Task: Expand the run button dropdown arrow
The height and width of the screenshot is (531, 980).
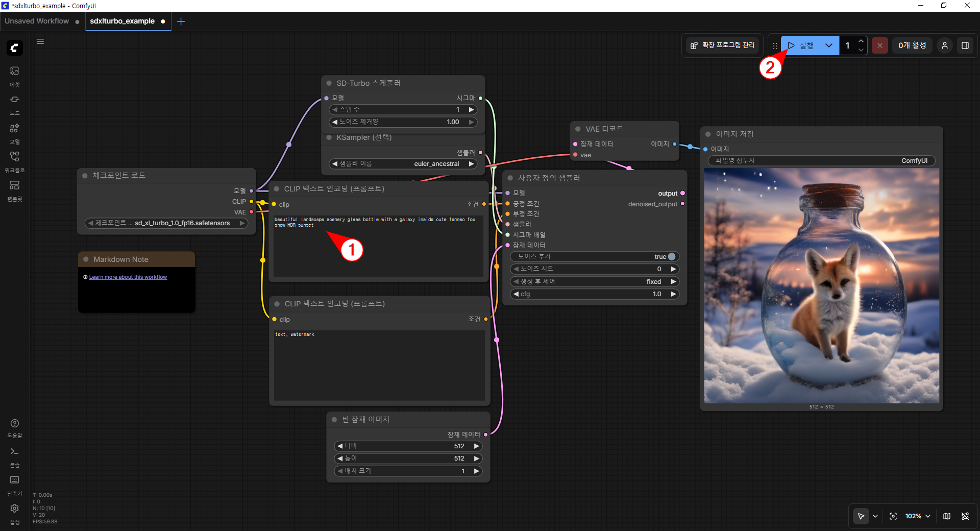Action: point(828,45)
